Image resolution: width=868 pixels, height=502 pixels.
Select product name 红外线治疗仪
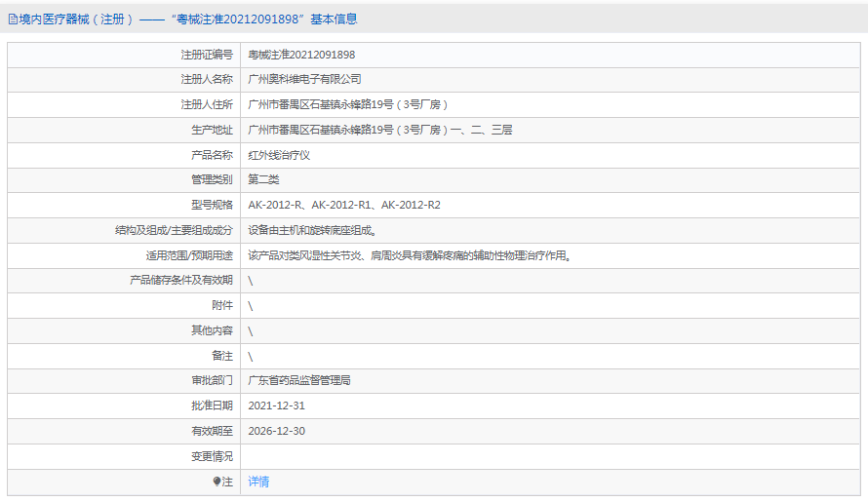click(279, 156)
